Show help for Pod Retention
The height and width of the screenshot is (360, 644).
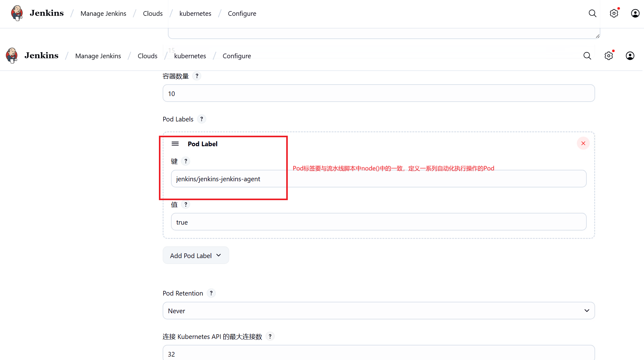click(x=211, y=293)
